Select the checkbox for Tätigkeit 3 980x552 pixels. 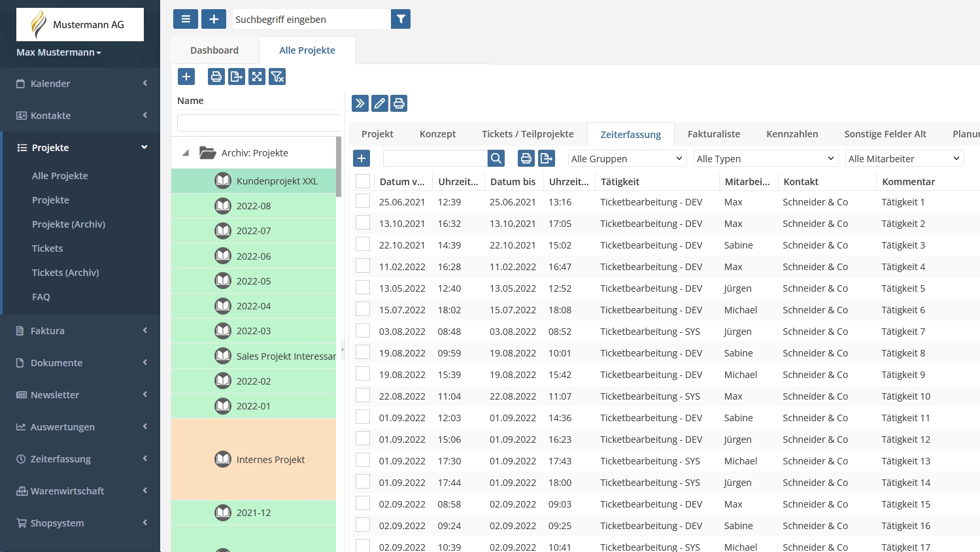tap(363, 245)
